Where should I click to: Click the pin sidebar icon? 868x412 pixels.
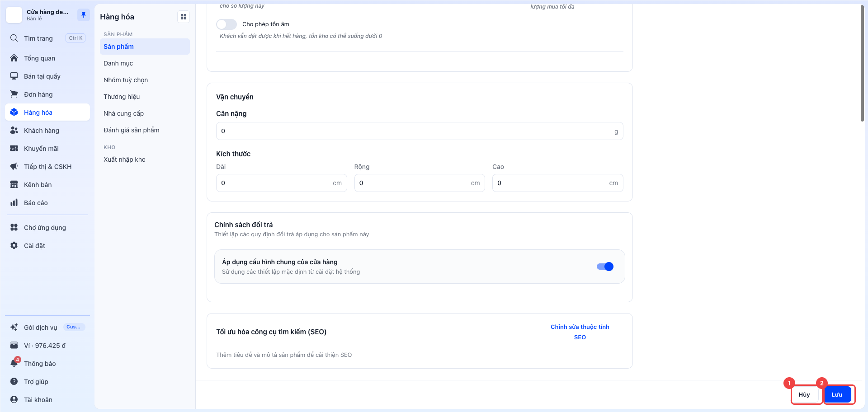84,15
